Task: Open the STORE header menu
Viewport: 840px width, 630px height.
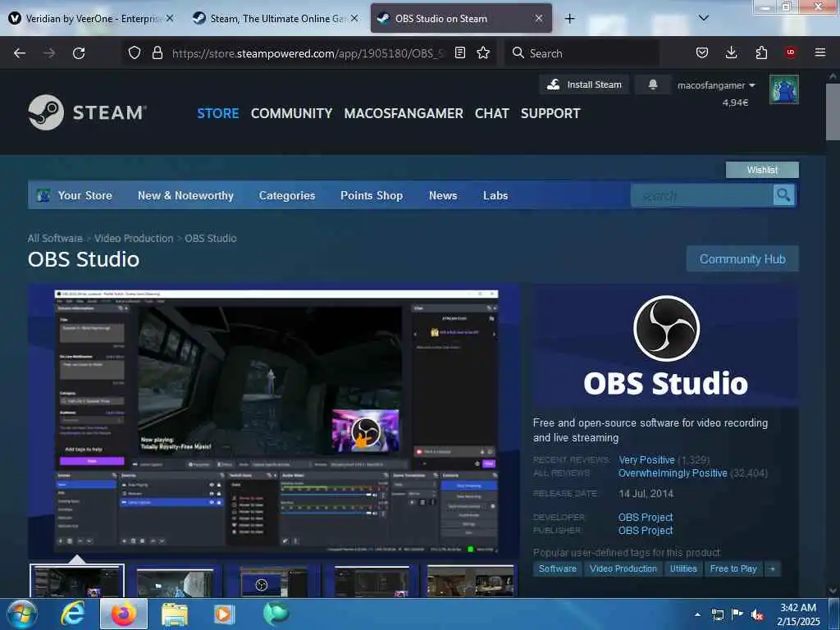Action: 218,113
